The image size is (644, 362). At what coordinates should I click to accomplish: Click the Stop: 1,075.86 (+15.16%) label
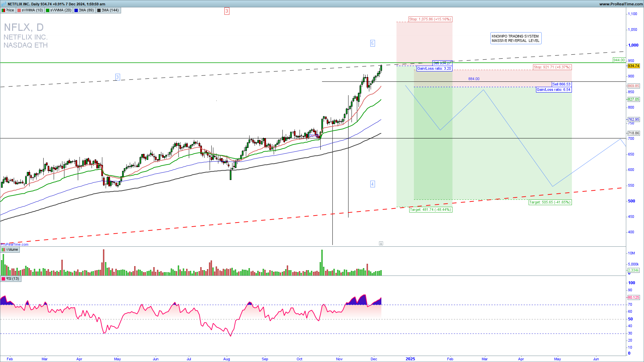coord(430,19)
